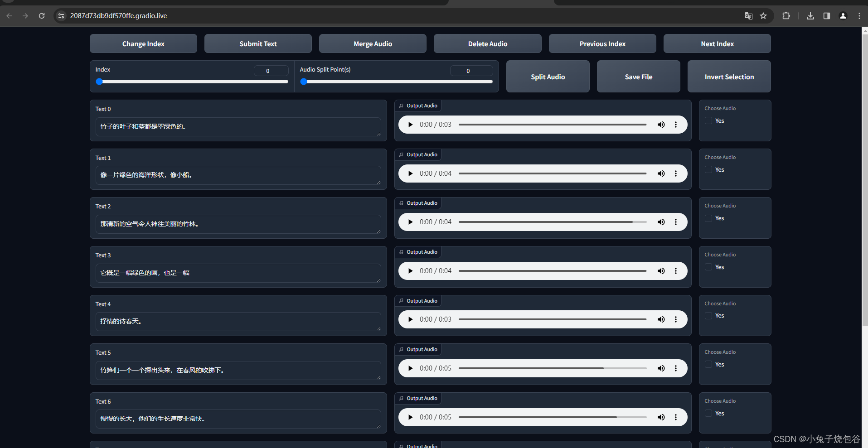This screenshot has width=868, height=448.
Task: Focus the Audio Split Point(s) number input
Action: click(471, 71)
